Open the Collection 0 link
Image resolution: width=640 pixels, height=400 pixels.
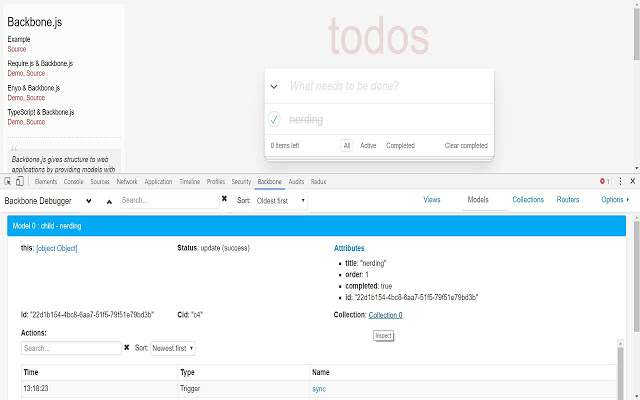click(385, 315)
